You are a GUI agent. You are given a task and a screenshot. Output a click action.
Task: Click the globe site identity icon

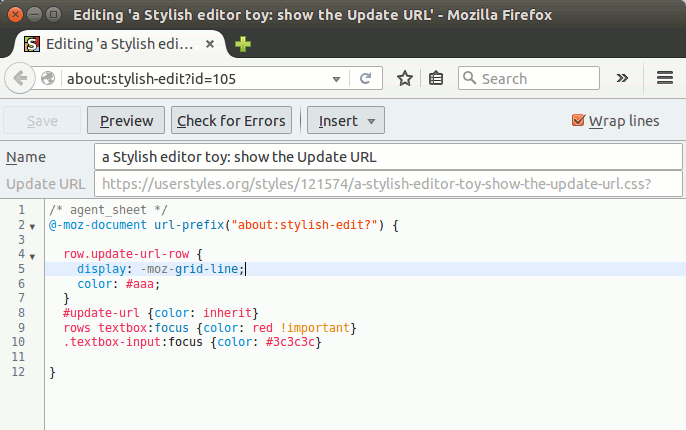click(48, 79)
